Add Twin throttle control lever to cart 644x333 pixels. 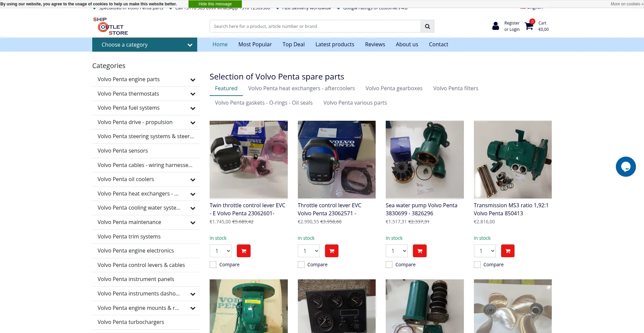[244, 251]
